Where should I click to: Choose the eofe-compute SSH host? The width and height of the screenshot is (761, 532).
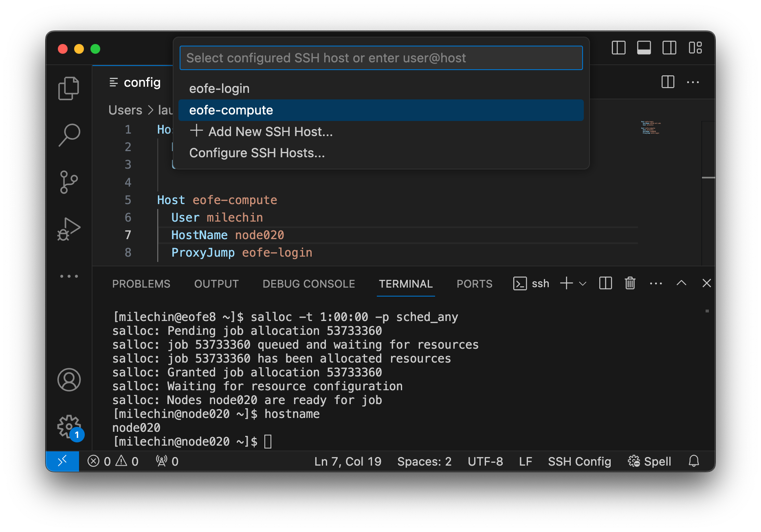tap(381, 110)
